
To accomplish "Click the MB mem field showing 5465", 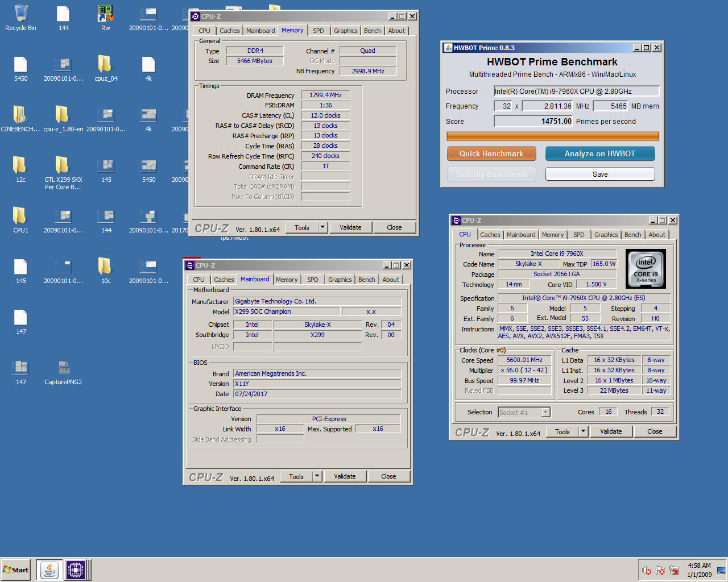I will [x=611, y=106].
